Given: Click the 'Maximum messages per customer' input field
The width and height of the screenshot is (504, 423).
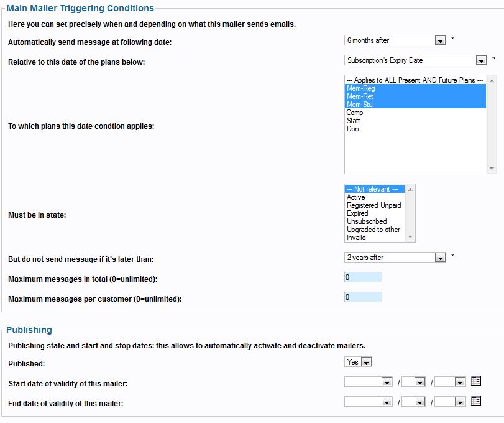Looking at the screenshot, I should click(363, 297).
